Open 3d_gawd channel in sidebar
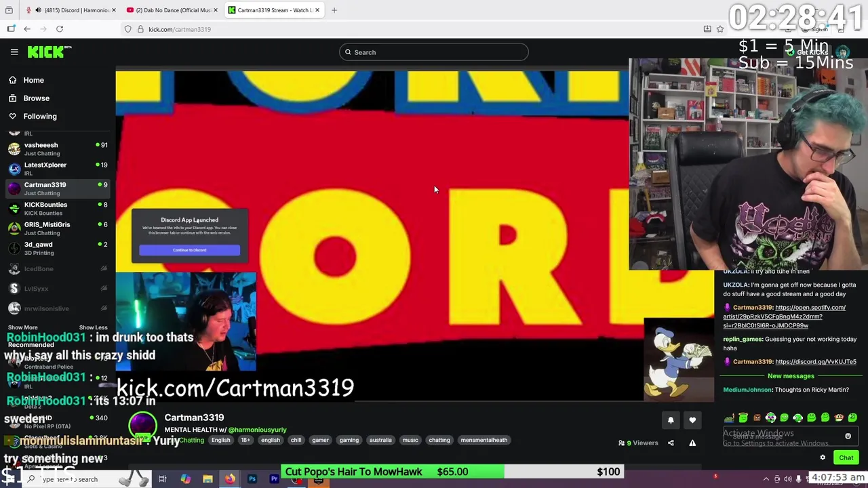The width and height of the screenshot is (868, 488). click(58, 248)
